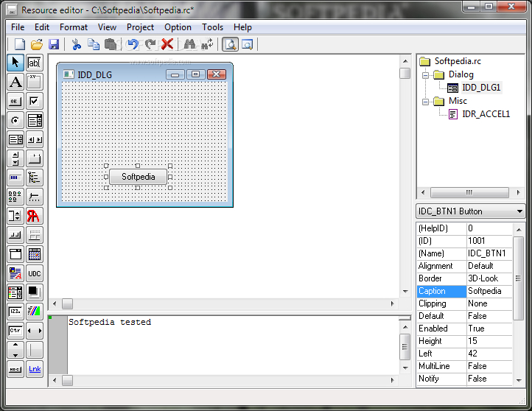532x411 pixels.
Task: Select the Softpedia.rc root node
Action: point(458,61)
